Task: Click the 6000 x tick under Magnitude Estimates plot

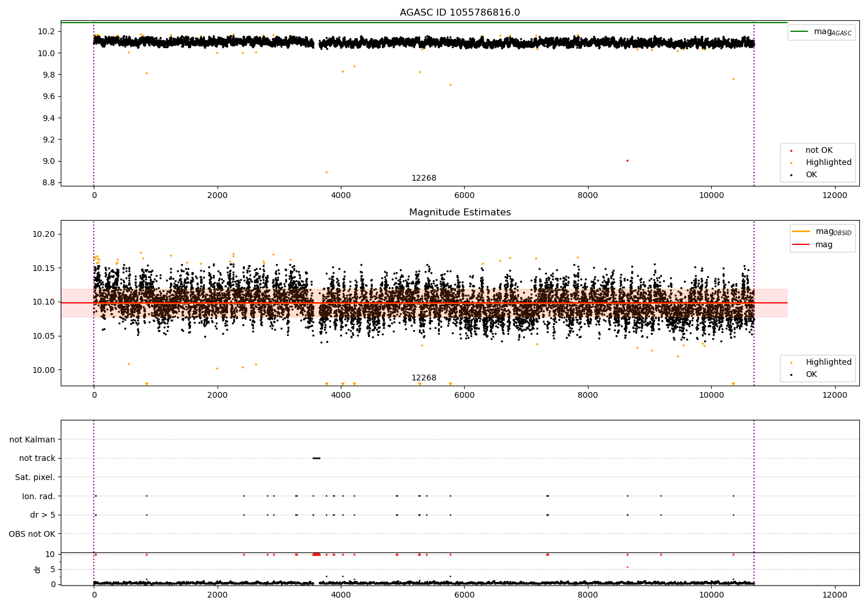Action: (465, 395)
